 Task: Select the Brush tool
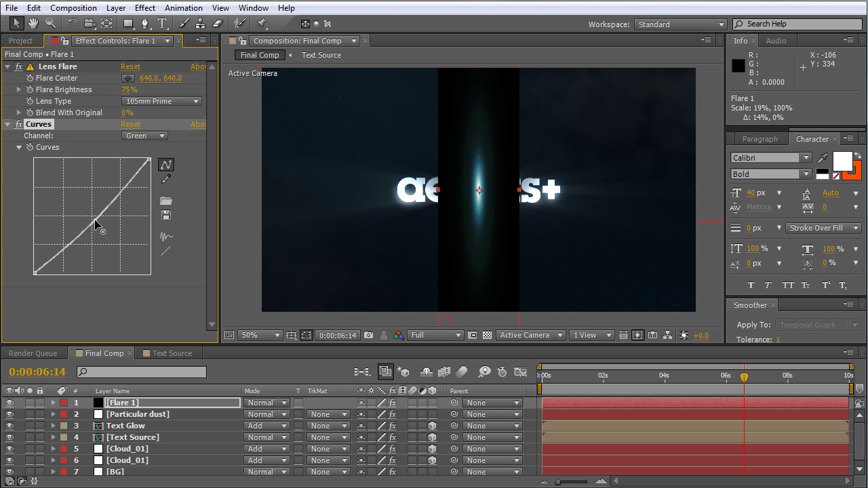coord(184,24)
